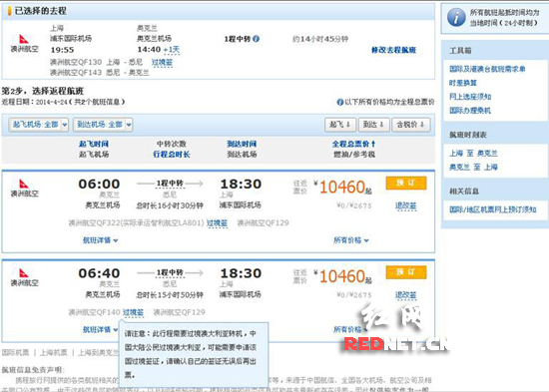Click the 澳洲航空QF143 悉尼 - 奥克兰 text
Image resolution: width=549 pixels, height=392 pixels.
point(100,73)
